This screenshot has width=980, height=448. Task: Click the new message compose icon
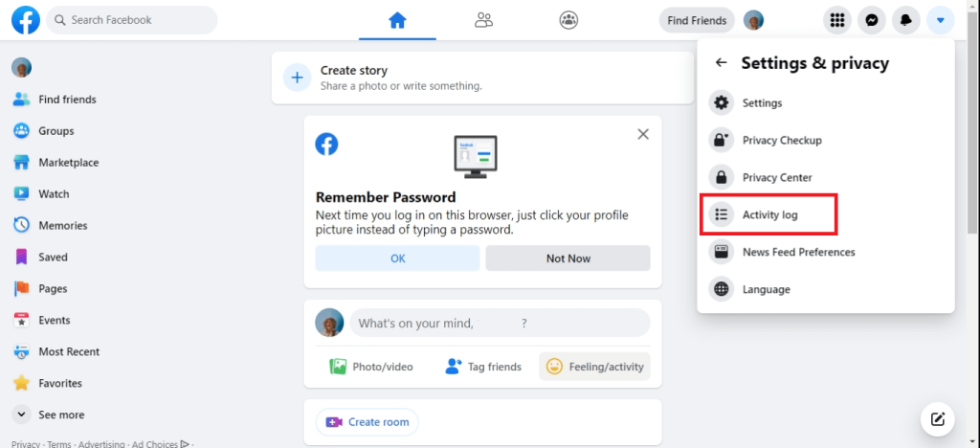pyautogui.click(x=938, y=418)
